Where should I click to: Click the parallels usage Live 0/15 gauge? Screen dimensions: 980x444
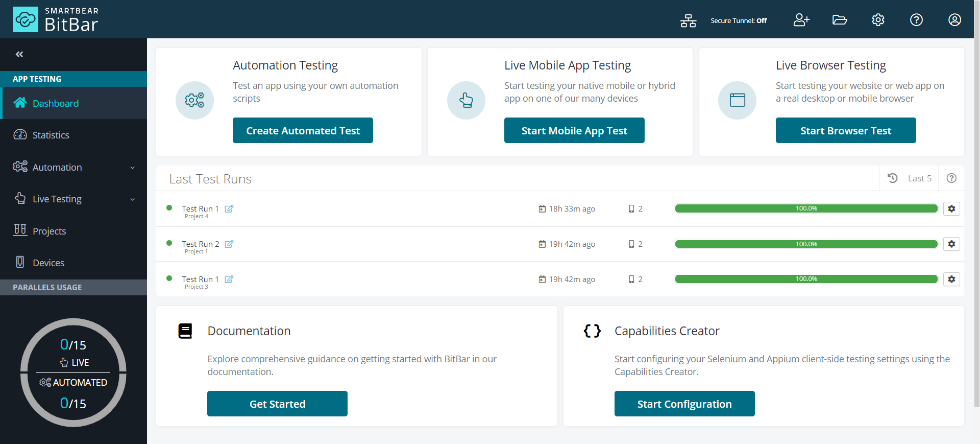coord(73,352)
